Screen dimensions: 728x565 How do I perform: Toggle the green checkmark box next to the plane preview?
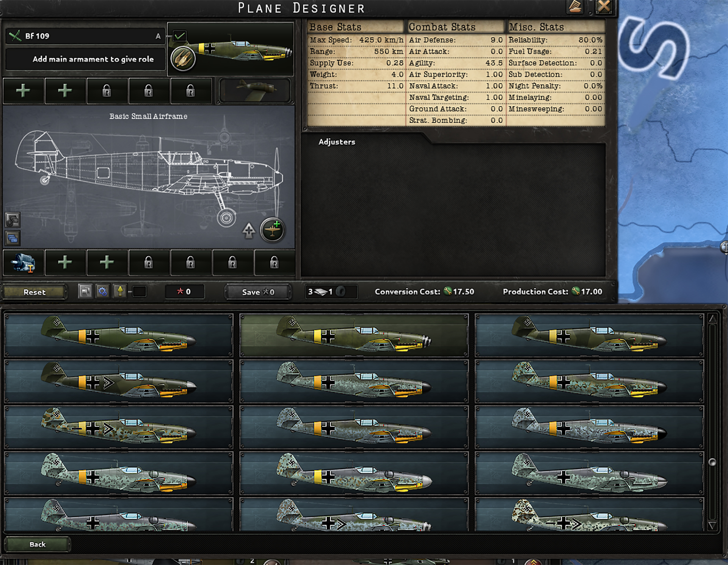tap(179, 36)
